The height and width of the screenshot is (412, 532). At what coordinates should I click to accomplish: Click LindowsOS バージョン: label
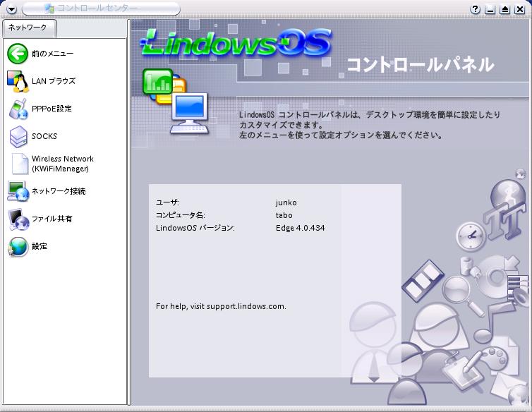tap(195, 228)
